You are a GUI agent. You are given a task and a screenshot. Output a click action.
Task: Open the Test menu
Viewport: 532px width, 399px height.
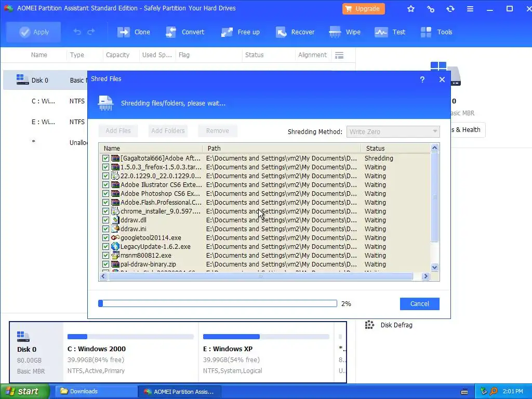pyautogui.click(x=390, y=32)
